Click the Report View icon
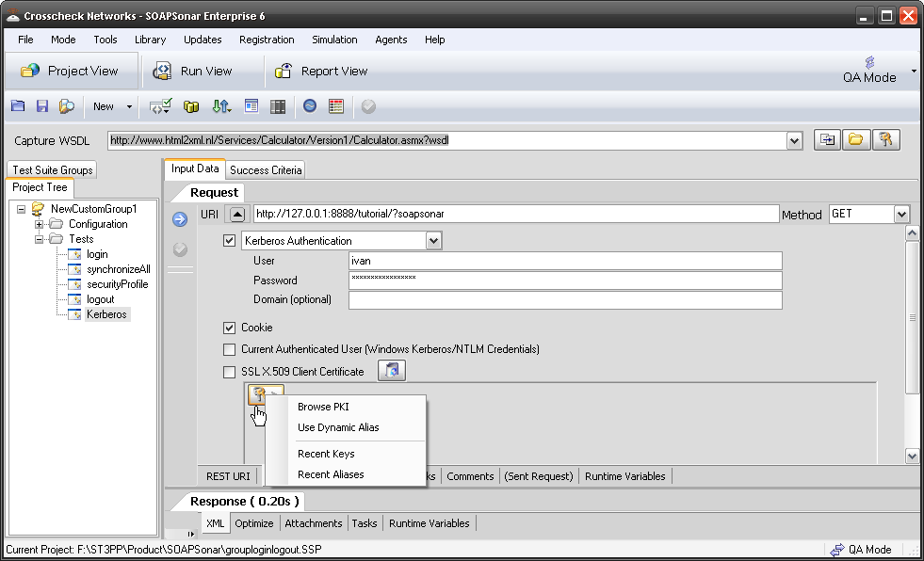 (x=284, y=71)
